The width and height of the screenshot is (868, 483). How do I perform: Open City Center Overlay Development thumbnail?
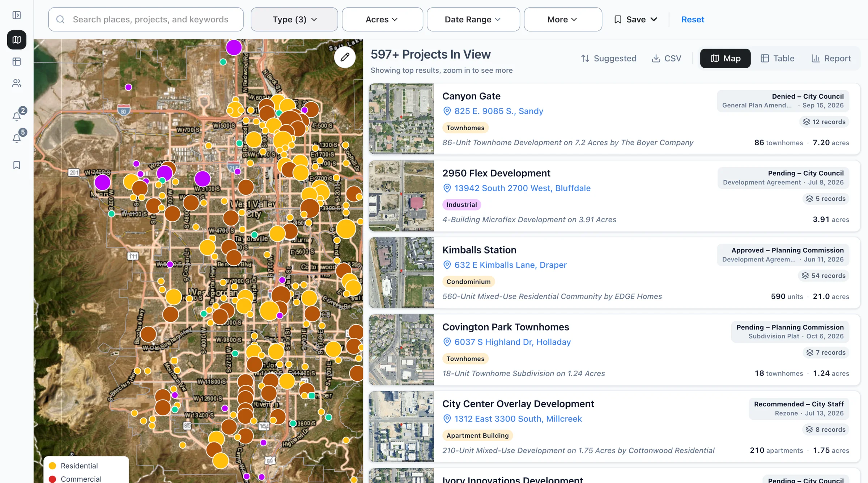401,427
